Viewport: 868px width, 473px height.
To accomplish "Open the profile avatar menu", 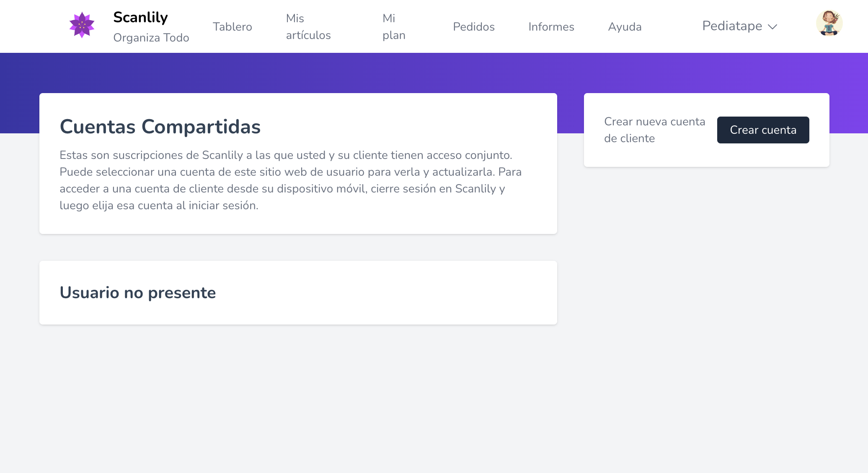I will tap(829, 24).
